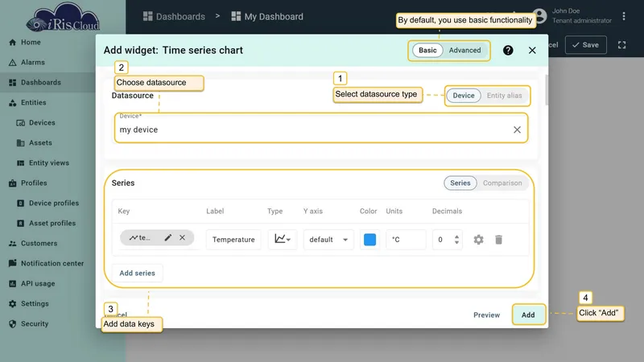Screen dimensions: 644x362
Task: Click the Add series button
Action: click(x=137, y=273)
